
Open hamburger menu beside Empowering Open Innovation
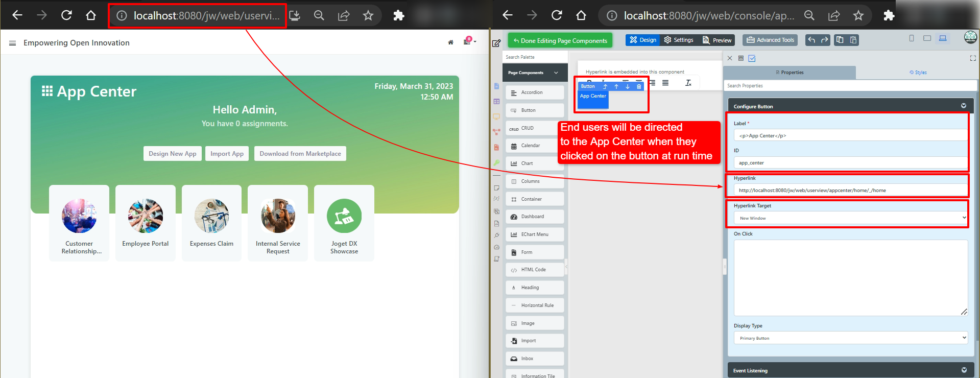[12, 43]
